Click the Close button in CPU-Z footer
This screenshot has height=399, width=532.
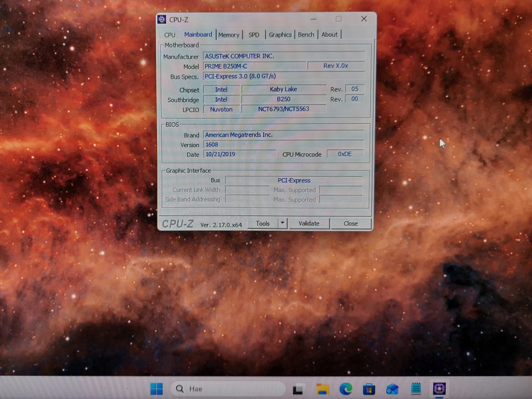point(350,223)
